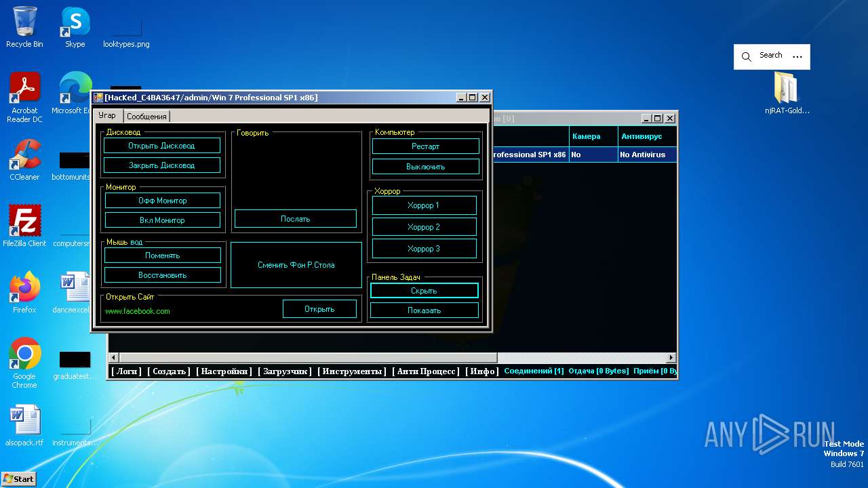The image size is (868, 488).
Task: Click the right scroll arrow in njRAT window
Action: 671,357
